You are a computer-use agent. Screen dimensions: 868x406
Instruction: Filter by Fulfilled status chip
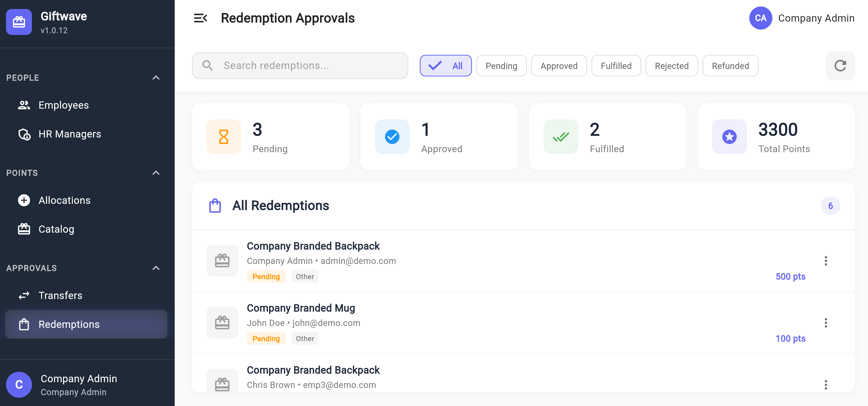pyautogui.click(x=616, y=66)
